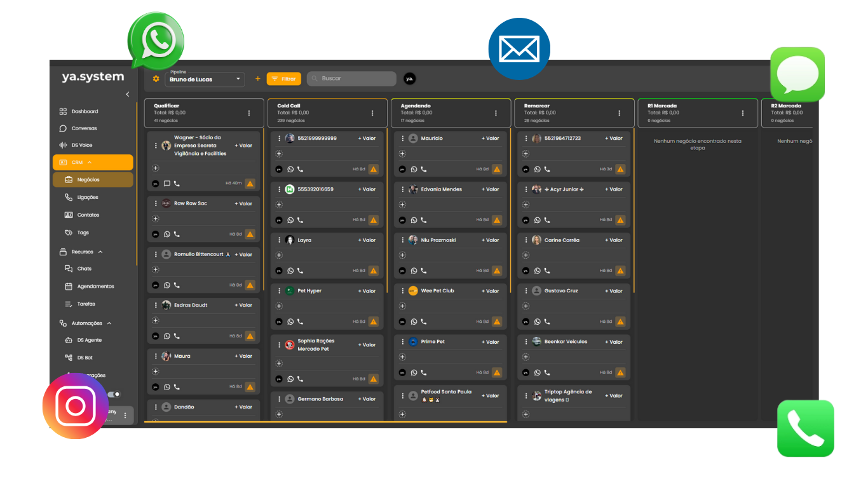Add value to Romullo Bittencourt deal
Screen dimensions: 868x488
click(243, 254)
